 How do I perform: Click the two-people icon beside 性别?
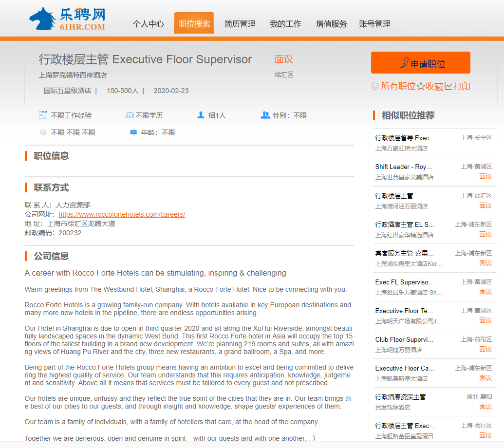coord(265,115)
